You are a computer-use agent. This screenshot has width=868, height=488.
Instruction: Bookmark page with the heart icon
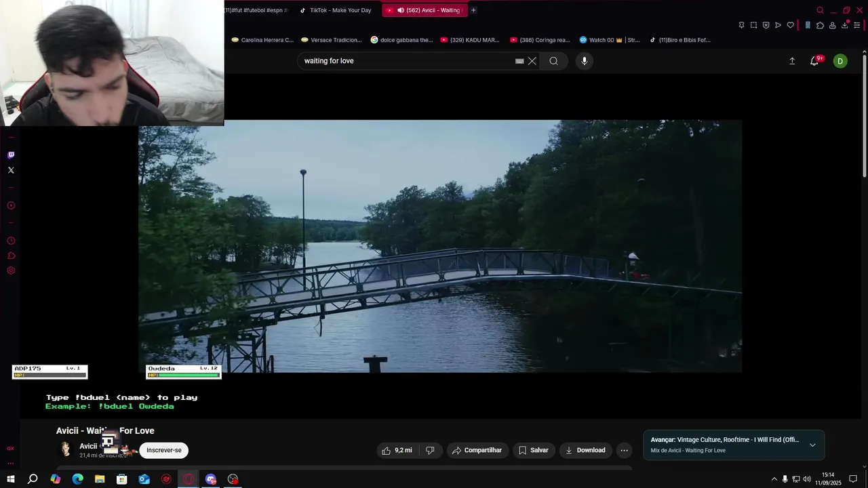(x=790, y=25)
